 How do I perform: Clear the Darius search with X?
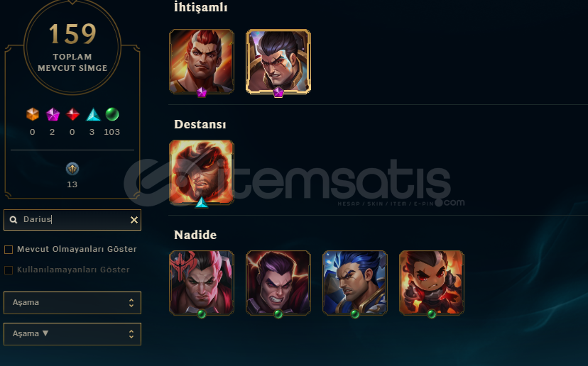(134, 220)
